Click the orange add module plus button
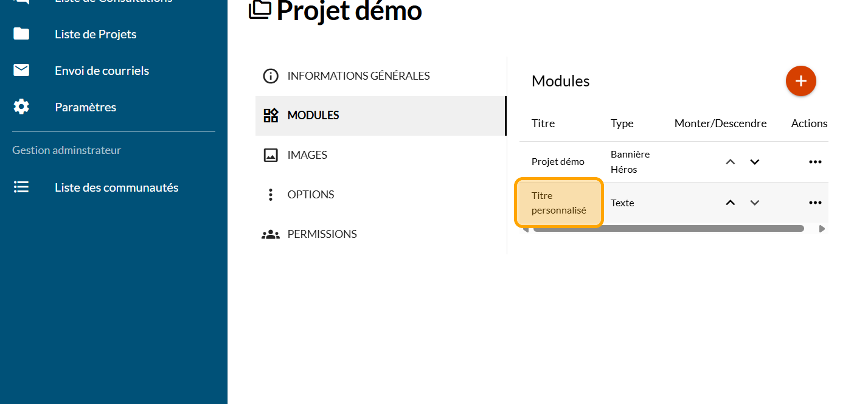The image size is (868, 404). tap(800, 81)
